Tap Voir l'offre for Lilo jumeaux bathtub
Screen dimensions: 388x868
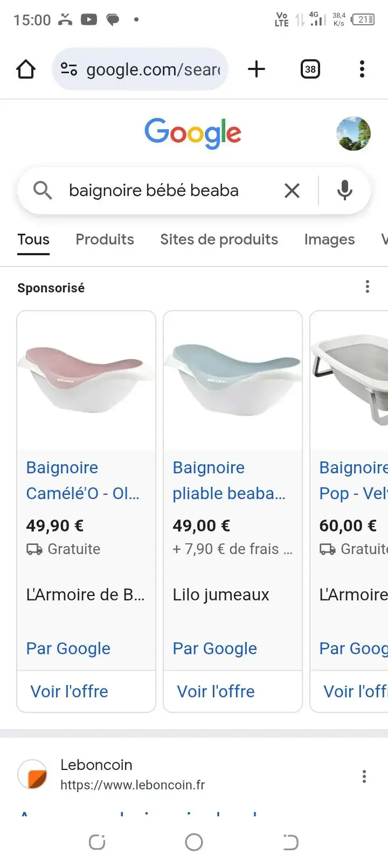pyautogui.click(x=216, y=691)
